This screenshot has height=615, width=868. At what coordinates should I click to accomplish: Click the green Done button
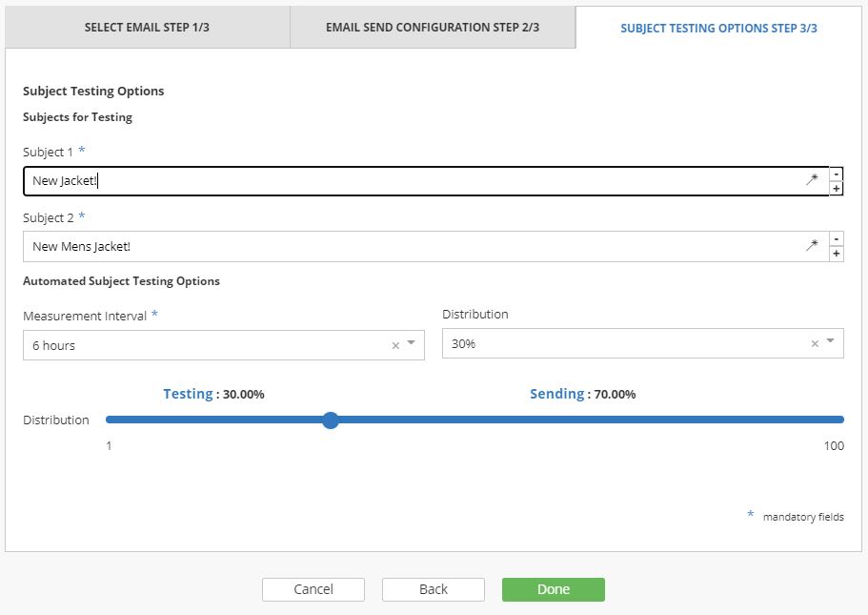tap(554, 589)
